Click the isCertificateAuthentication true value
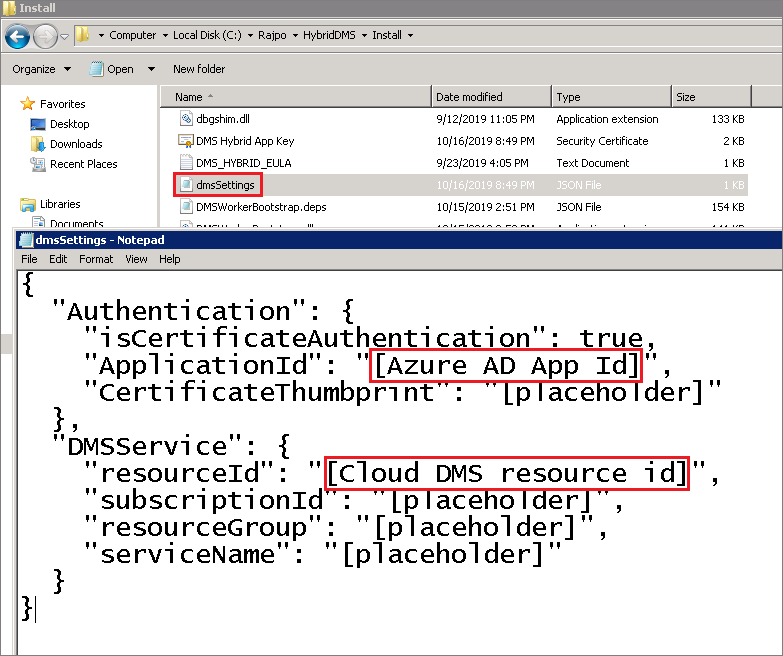 pos(611,338)
